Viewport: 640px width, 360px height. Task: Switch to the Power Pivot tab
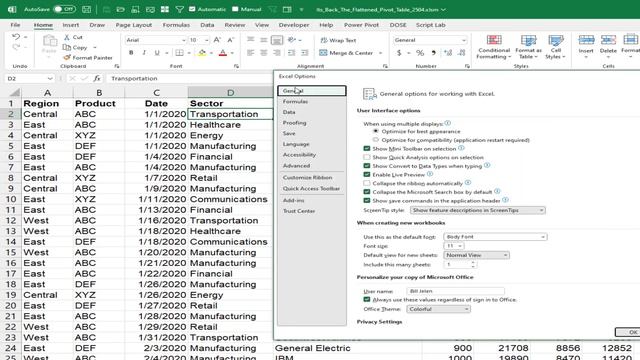[361, 25]
